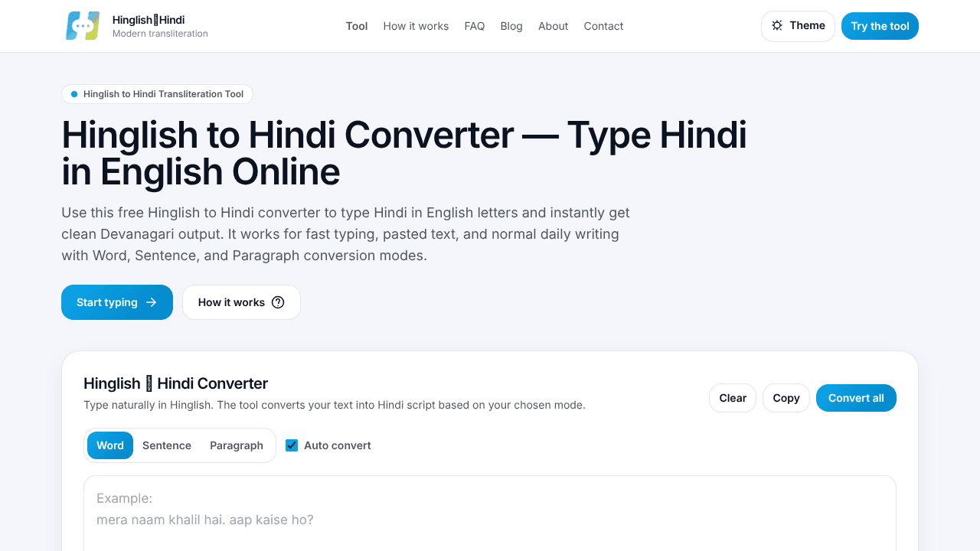Viewport: 980px width, 551px height.
Task: Open the Contact page
Action: pos(603,26)
